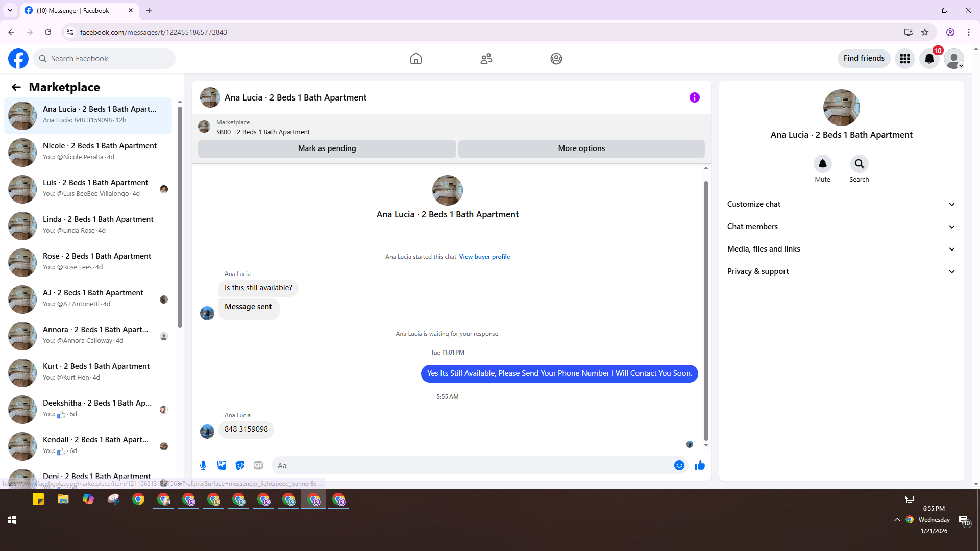This screenshot has width=980, height=551.
Task: Expand Privacy & support section
Action: pyautogui.click(x=841, y=271)
